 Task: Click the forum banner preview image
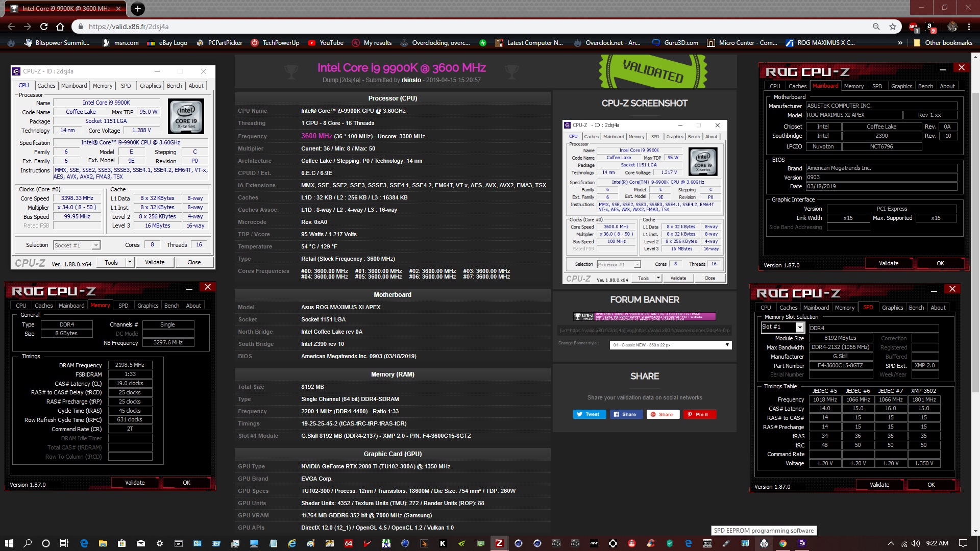645,316
